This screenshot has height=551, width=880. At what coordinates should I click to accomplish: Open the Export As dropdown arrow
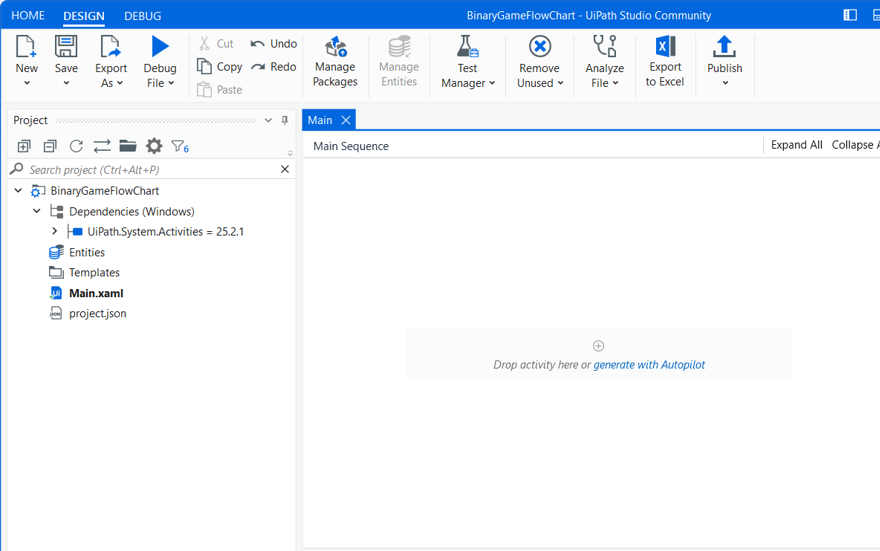(120, 83)
